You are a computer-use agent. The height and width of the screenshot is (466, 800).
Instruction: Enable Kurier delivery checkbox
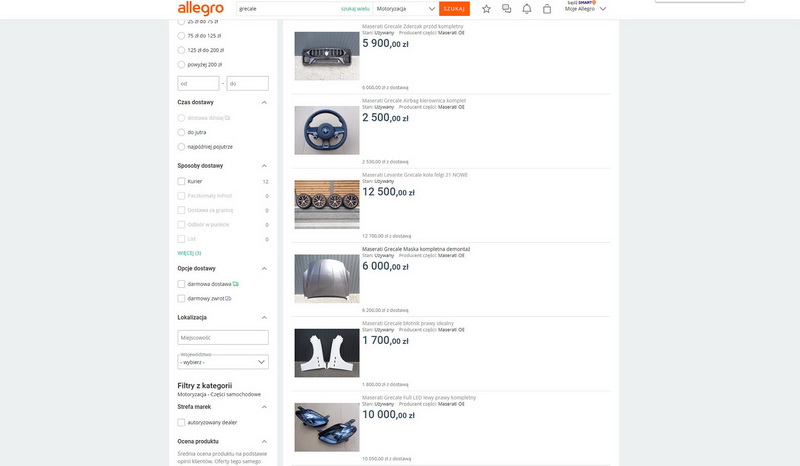(181, 181)
